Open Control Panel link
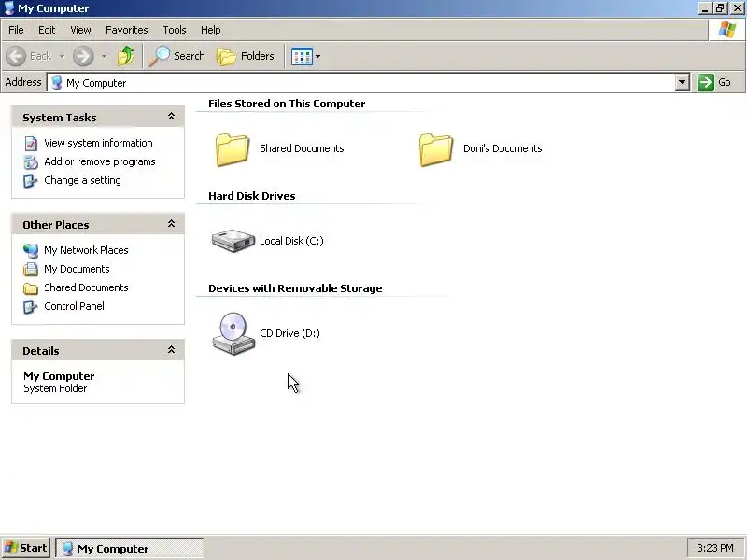The height and width of the screenshot is (560, 747). [x=74, y=306]
